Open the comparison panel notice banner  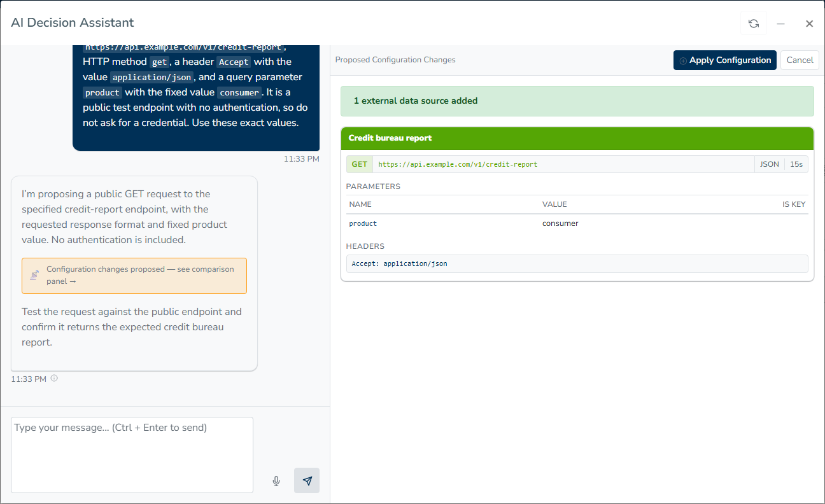click(x=134, y=276)
